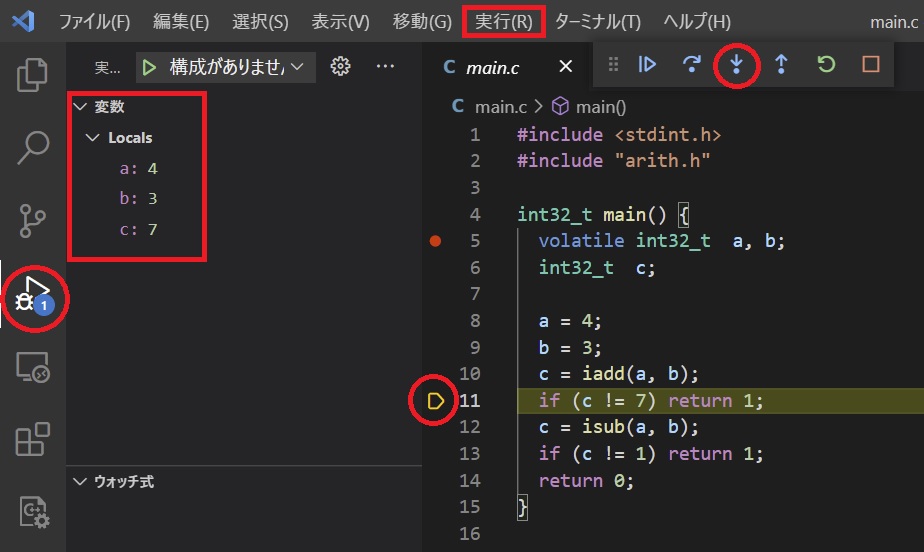Open the Source Control view
Image resolution: width=924 pixels, height=552 pixels.
(x=32, y=221)
